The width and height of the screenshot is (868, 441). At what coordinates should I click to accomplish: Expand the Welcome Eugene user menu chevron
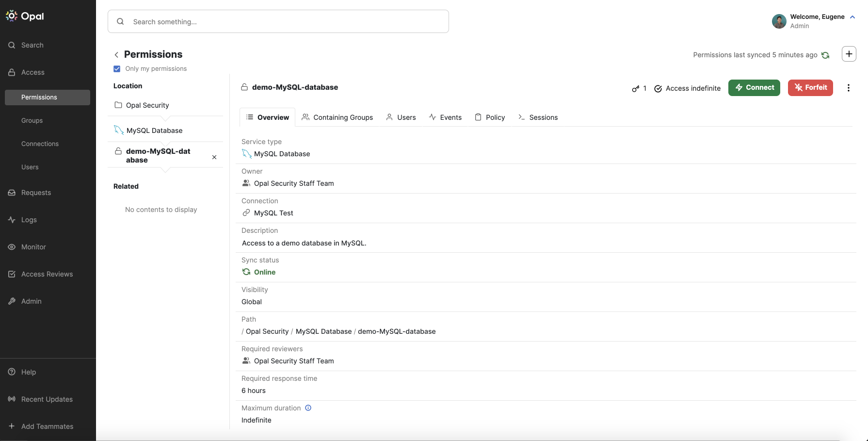852,17
